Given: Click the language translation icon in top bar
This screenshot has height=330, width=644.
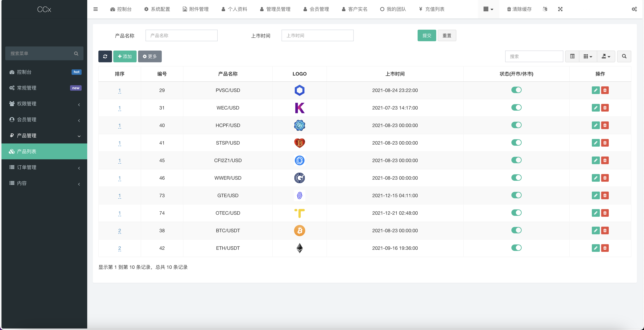Looking at the screenshot, I should (x=545, y=9).
